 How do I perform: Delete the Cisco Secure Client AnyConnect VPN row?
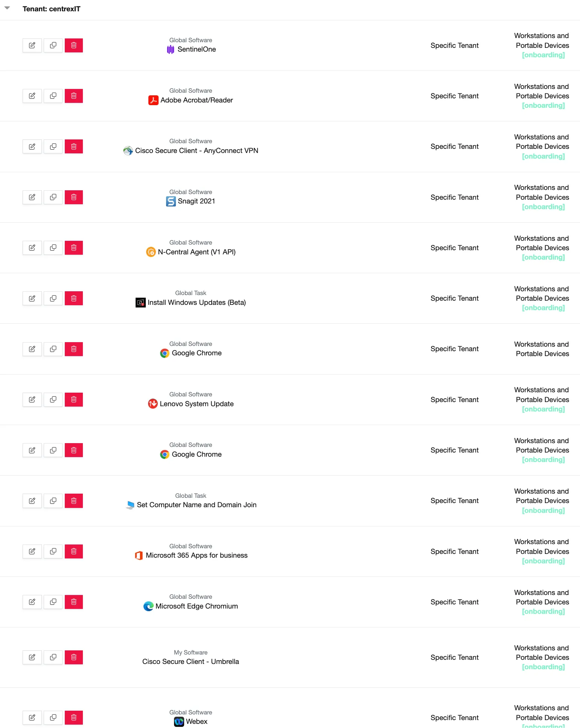click(74, 146)
